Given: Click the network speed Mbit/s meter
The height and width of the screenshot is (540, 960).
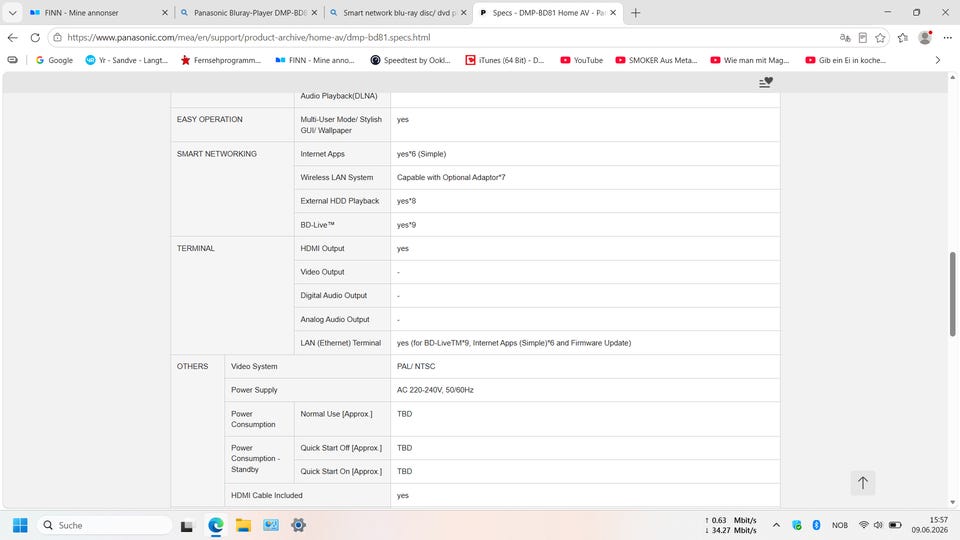Looking at the screenshot, I should pos(731,525).
